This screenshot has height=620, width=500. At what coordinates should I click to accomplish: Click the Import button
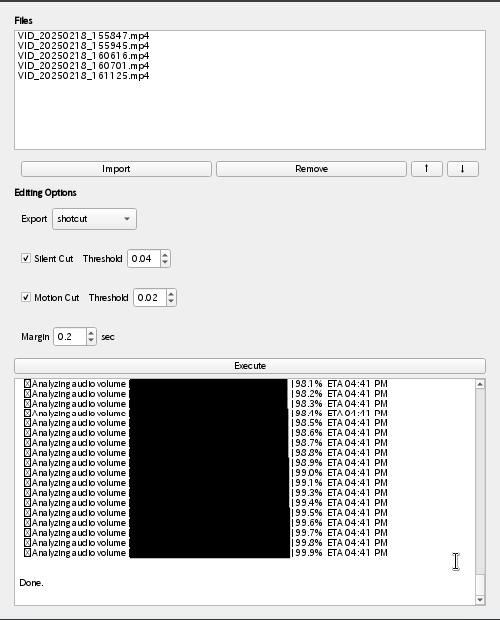(x=116, y=169)
